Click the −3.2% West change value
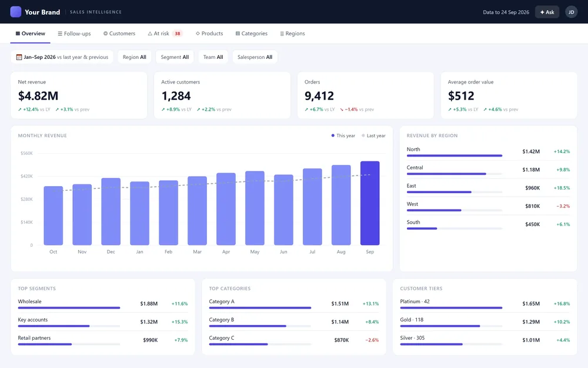The height and width of the screenshot is (368, 588). point(563,206)
